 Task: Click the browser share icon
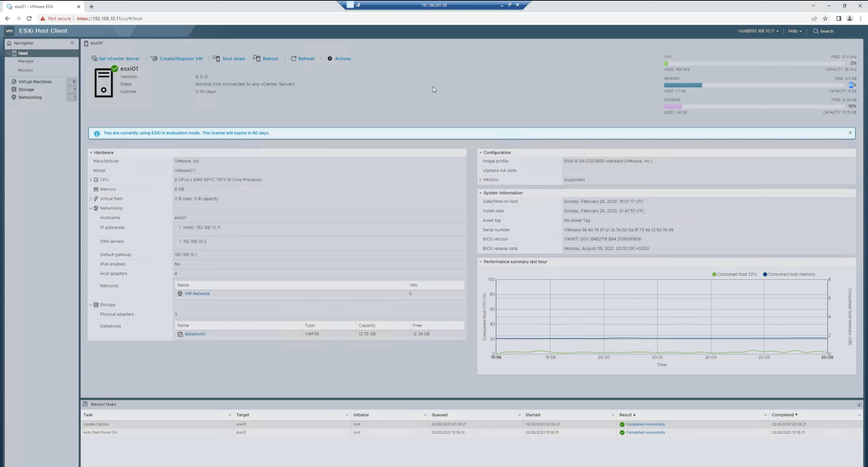(814, 18)
